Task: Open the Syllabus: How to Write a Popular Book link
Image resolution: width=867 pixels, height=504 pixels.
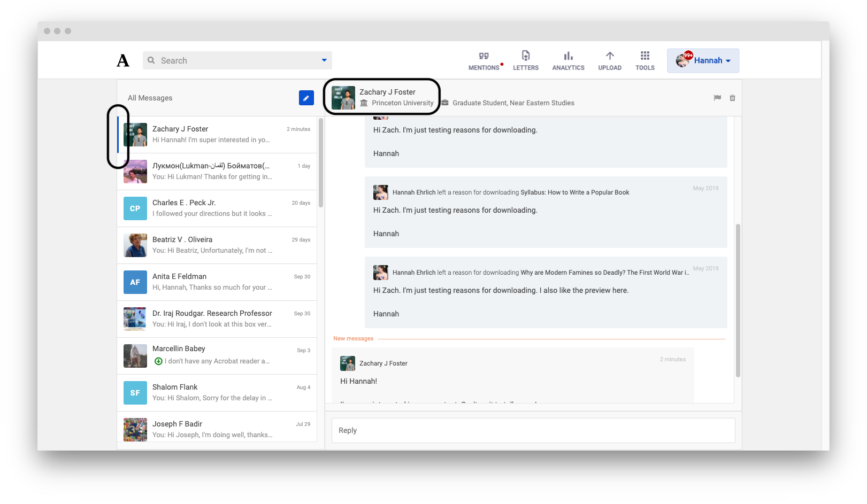Action: click(574, 192)
